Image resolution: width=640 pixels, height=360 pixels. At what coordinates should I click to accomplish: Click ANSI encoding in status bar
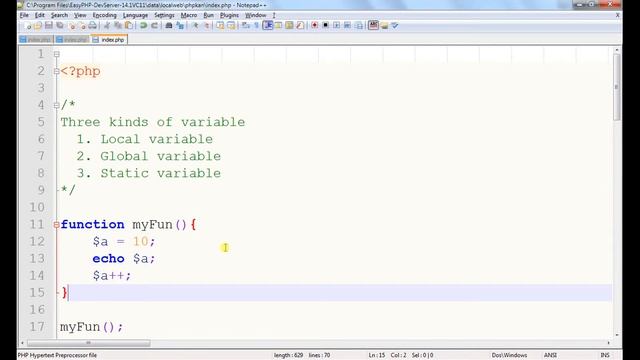pyautogui.click(x=550, y=355)
